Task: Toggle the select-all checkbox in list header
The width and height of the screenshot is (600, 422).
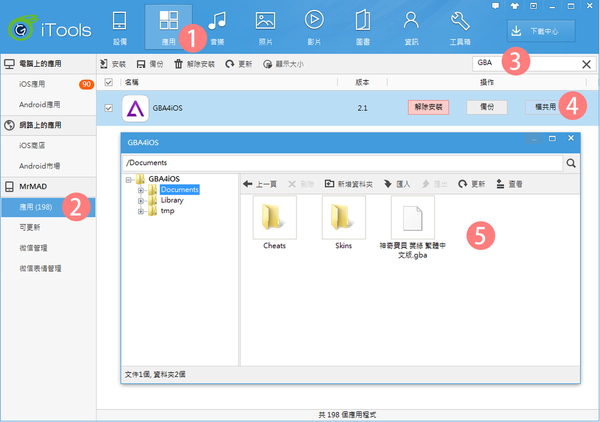Action: point(109,82)
